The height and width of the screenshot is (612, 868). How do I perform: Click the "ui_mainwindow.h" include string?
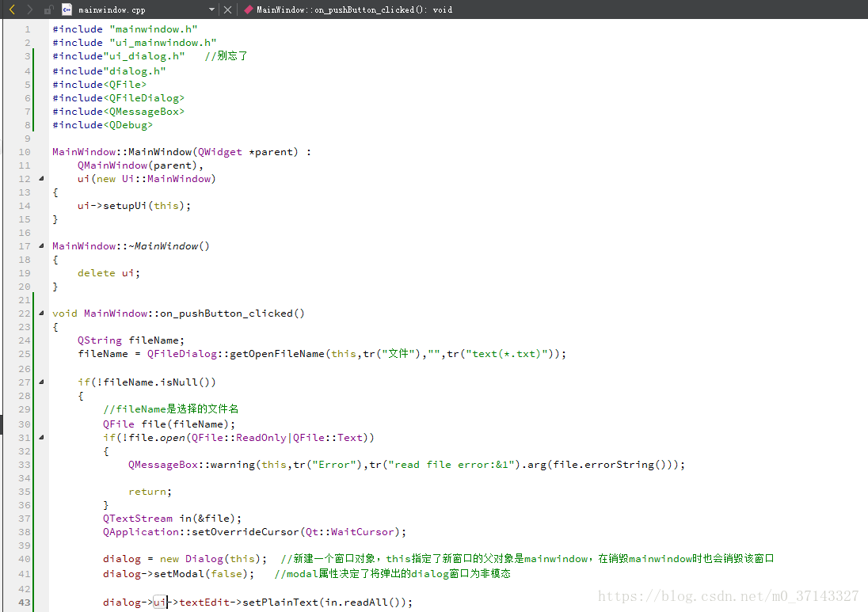click(x=163, y=43)
